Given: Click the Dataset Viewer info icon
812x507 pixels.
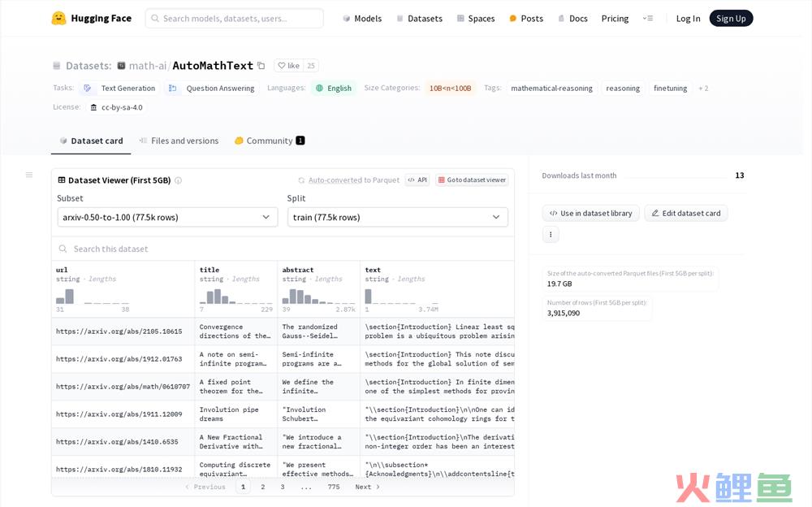Looking at the screenshot, I should (178, 180).
